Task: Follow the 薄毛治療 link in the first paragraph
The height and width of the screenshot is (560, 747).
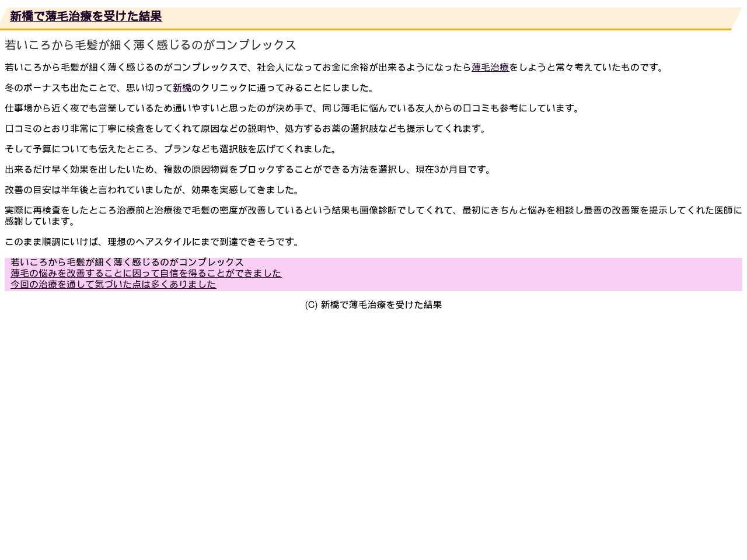Action: click(x=490, y=68)
